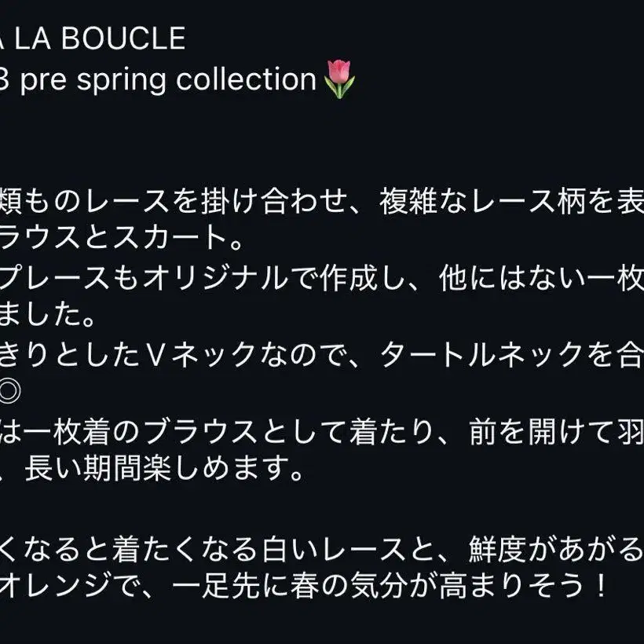Click the phrase "前を開けて"
The width and height of the screenshot is (644, 644).
tap(543, 431)
